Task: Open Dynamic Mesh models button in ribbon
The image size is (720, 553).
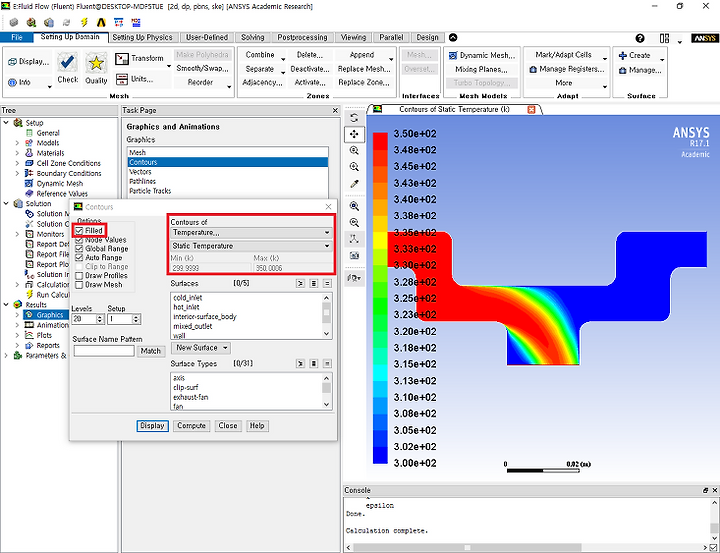Action: point(483,55)
